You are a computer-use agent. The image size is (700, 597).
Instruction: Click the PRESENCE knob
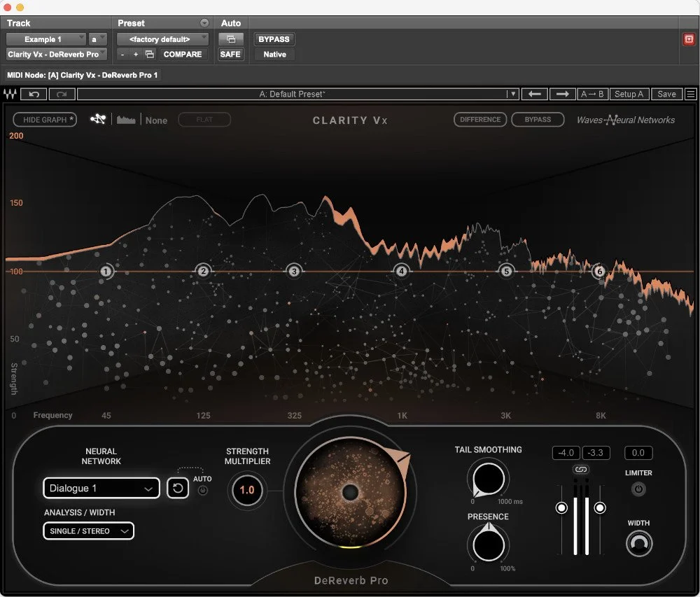pyautogui.click(x=489, y=545)
